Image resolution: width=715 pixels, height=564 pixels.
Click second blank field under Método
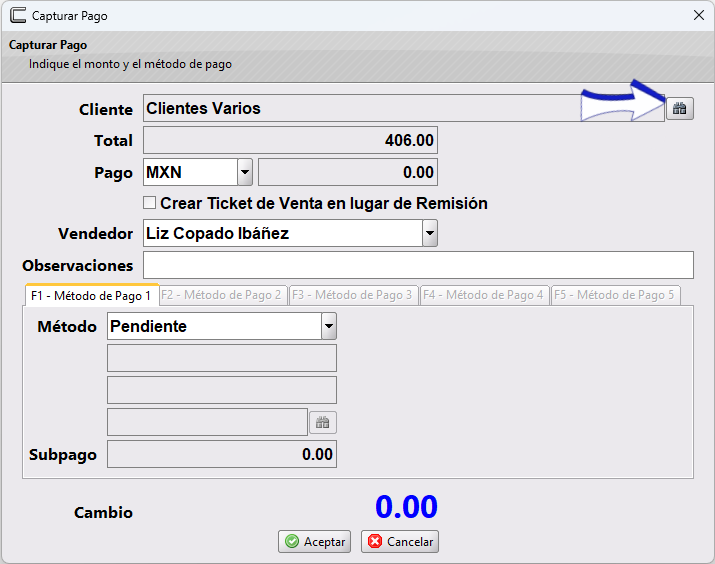(222, 390)
